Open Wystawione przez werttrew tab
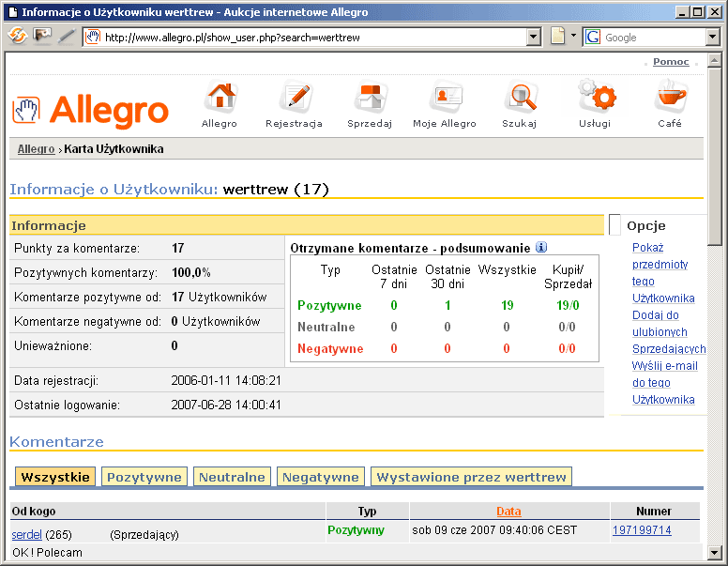Image resolution: width=728 pixels, height=566 pixels. [471, 477]
